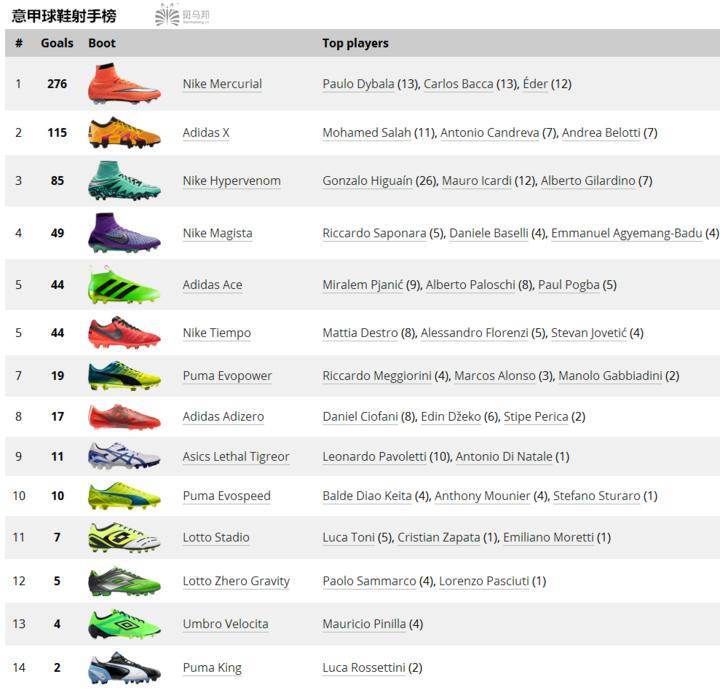The image size is (720, 690).
Task: Click the Adidas Adizero boot image
Action: click(124, 417)
